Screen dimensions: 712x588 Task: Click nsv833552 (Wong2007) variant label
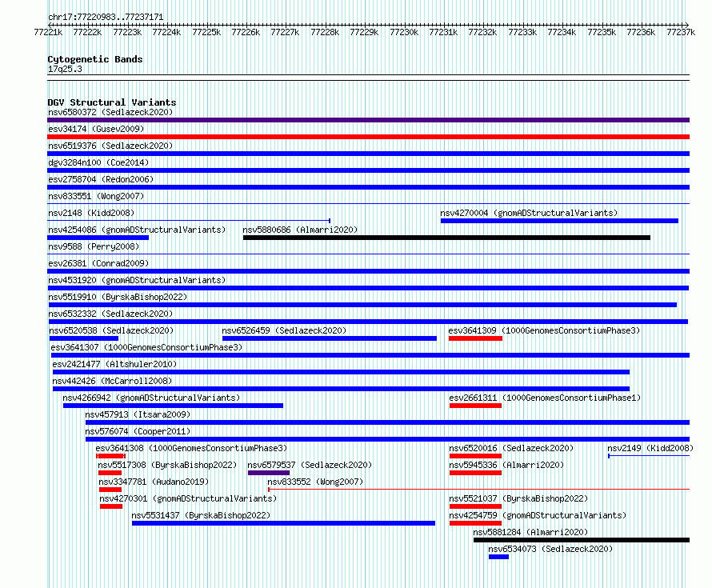coord(315,482)
